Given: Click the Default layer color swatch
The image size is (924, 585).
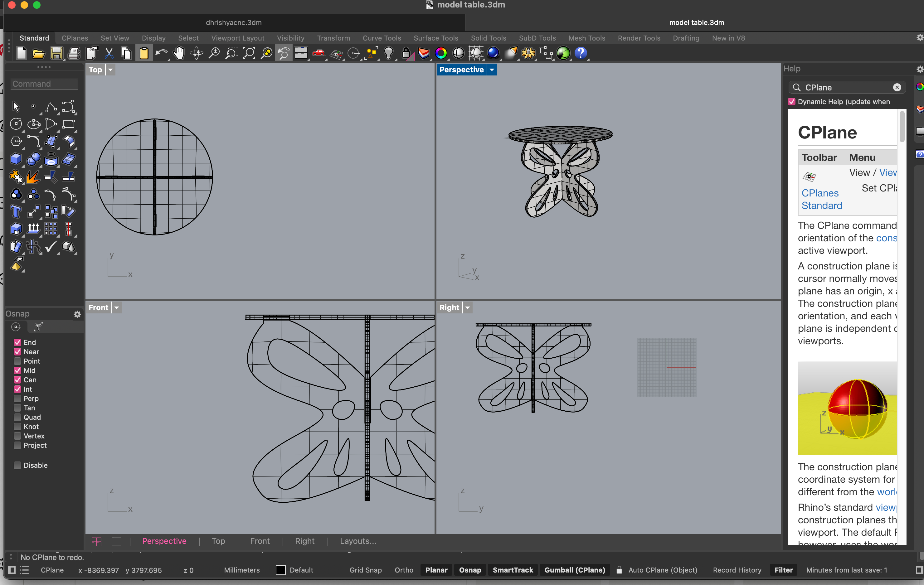Looking at the screenshot, I should [x=280, y=570].
